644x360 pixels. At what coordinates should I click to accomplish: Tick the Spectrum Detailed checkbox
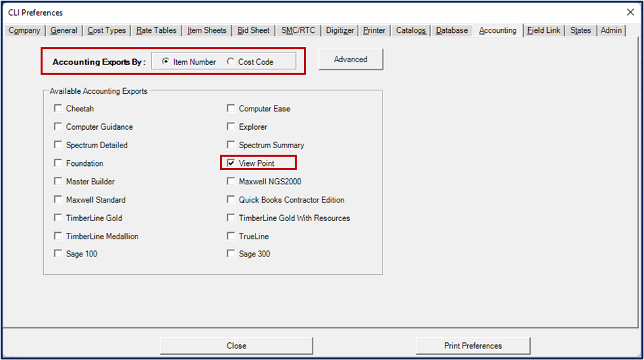58,145
